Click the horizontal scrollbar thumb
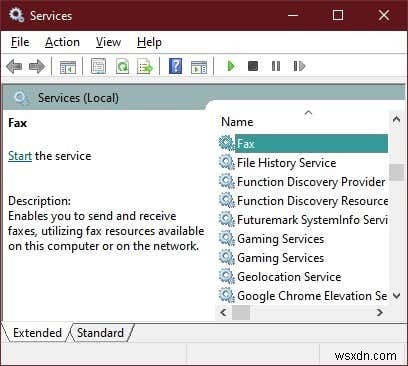Screen dimensions: 408x366 (241, 312)
